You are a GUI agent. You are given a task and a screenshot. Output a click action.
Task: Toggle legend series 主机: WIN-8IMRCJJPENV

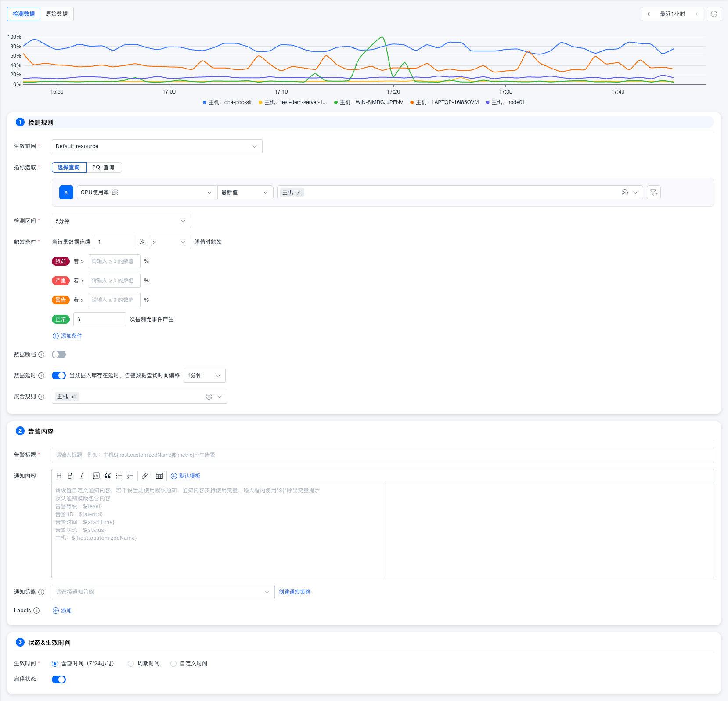pos(369,102)
